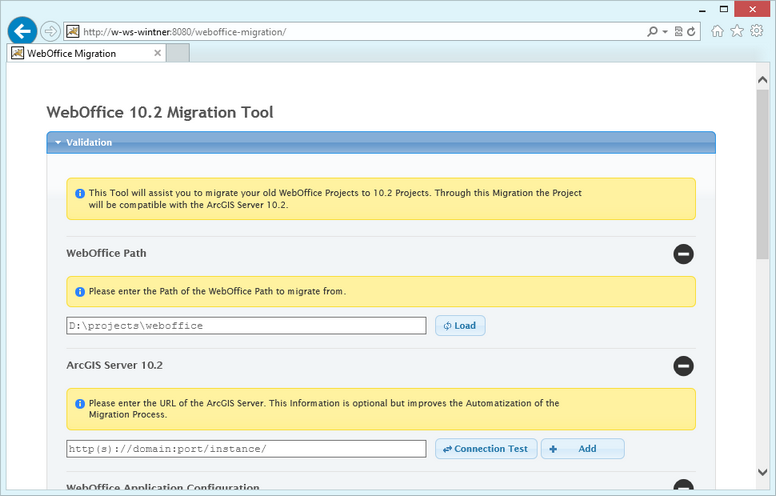776x496 pixels.
Task: Refresh the page with reload icon
Action: pyautogui.click(x=691, y=32)
